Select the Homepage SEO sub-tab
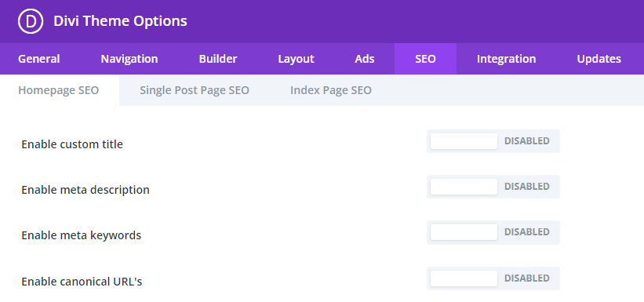 coord(59,90)
